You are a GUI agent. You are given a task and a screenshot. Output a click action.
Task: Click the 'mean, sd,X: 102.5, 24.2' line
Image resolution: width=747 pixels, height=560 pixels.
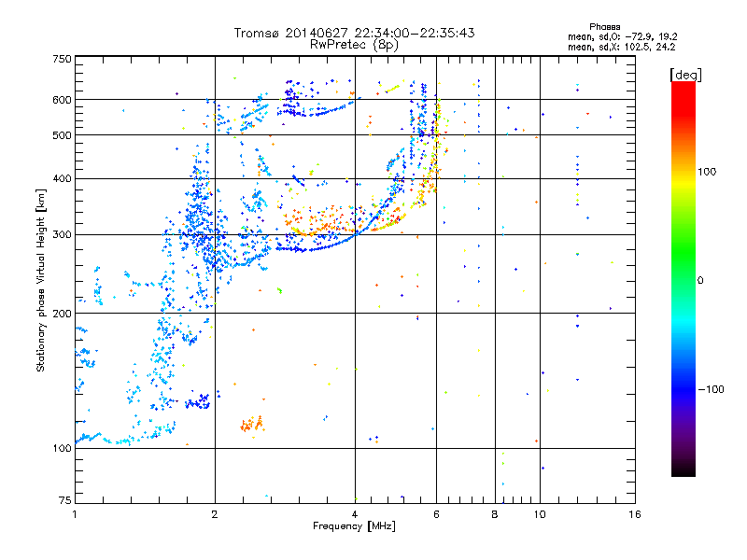pos(622,47)
